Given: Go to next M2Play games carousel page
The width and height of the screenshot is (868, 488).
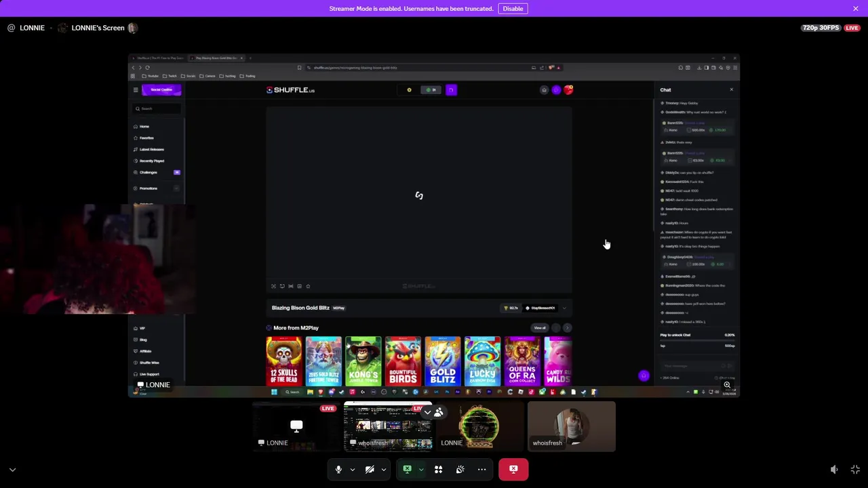Looking at the screenshot, I should 567,328.
